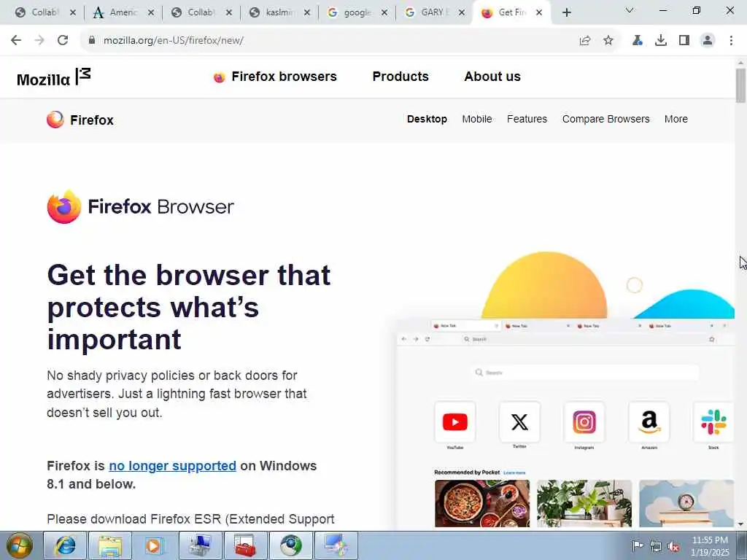Open the Chrome profile avatar
This screenshot has height=560, width=747.
coord(708,41)
